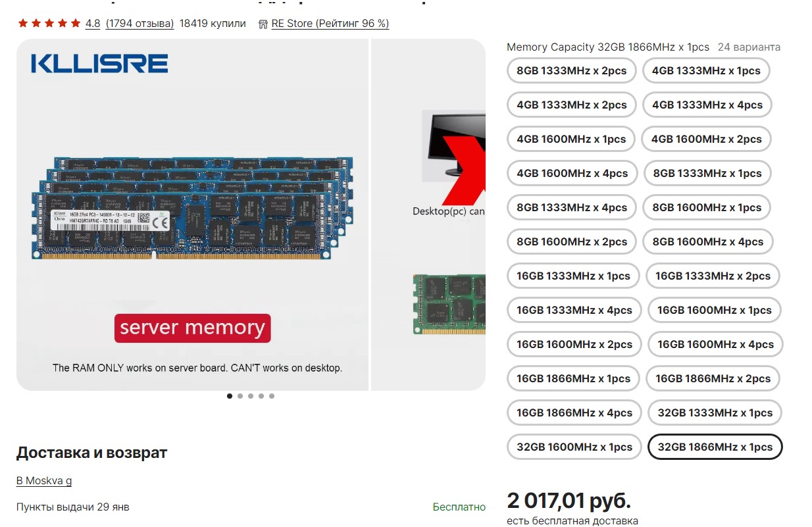Pick 16GB 1600MHz x 1pcs memory
Viewport: 812px width, 527px height.
[x=715, y=310]
